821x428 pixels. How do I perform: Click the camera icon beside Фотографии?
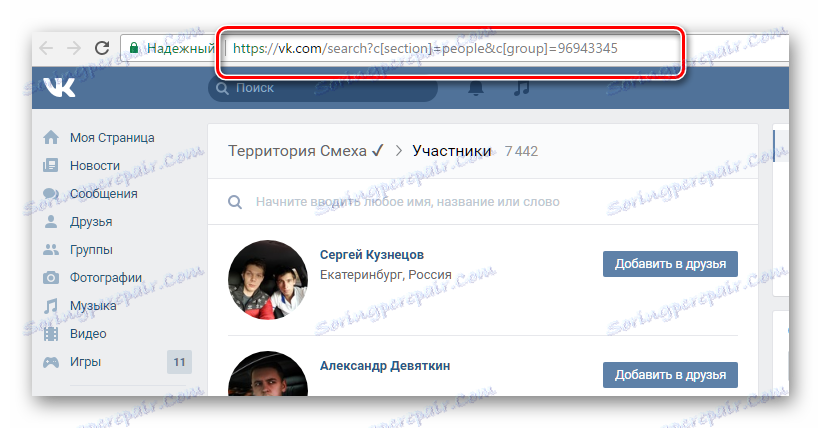coord(51,277)
